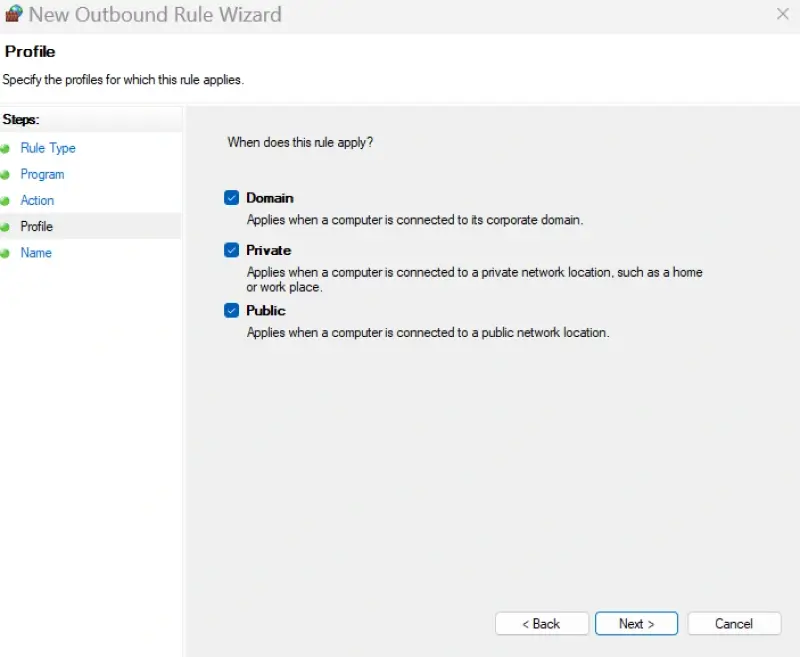The width and height of the screenshot is (800, 657).
Task: Go back using the Back button
Action: point(541,623)
